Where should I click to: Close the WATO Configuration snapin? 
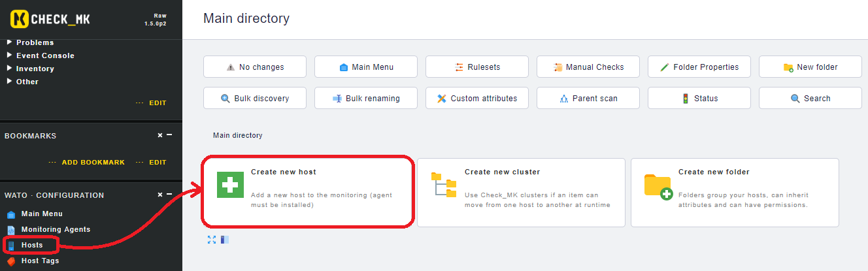pyautogui.click(x=160, y=195)
